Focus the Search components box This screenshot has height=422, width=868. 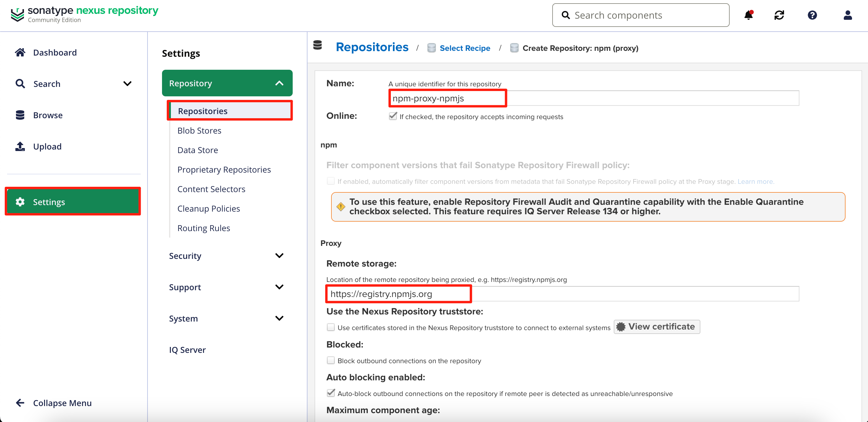[647, 15]
